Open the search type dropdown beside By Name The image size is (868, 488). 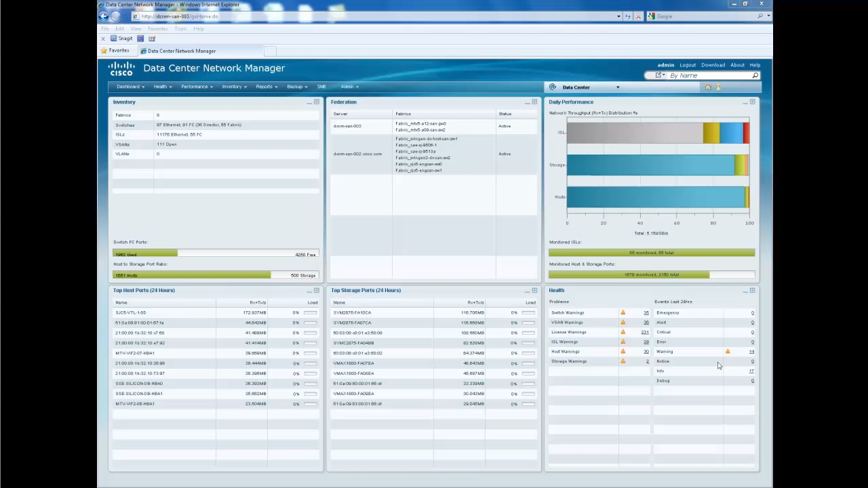[x=660, y=76]
